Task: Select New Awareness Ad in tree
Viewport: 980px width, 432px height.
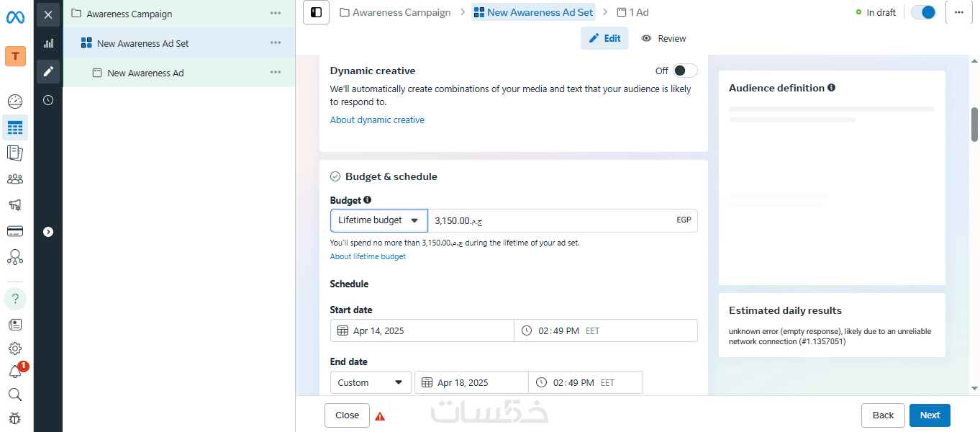Action: 145,73
